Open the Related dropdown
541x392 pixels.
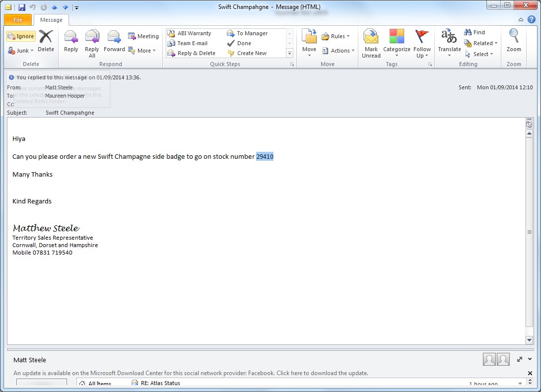pos(480,43)
